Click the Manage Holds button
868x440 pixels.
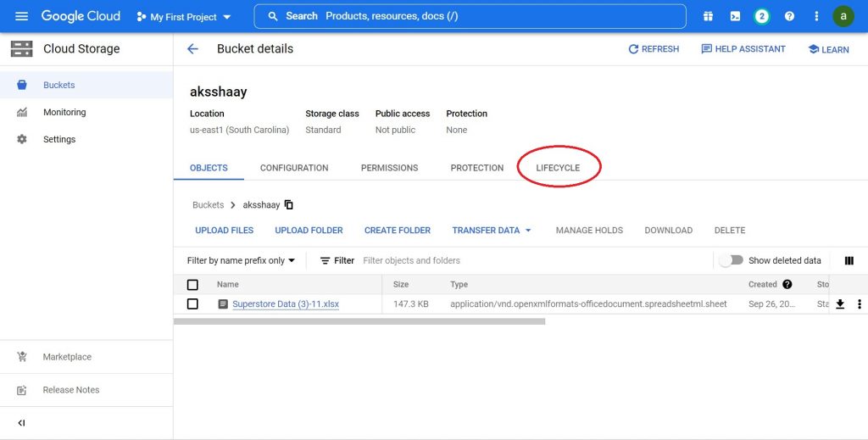pyautogui.click(x=589, y=231)
